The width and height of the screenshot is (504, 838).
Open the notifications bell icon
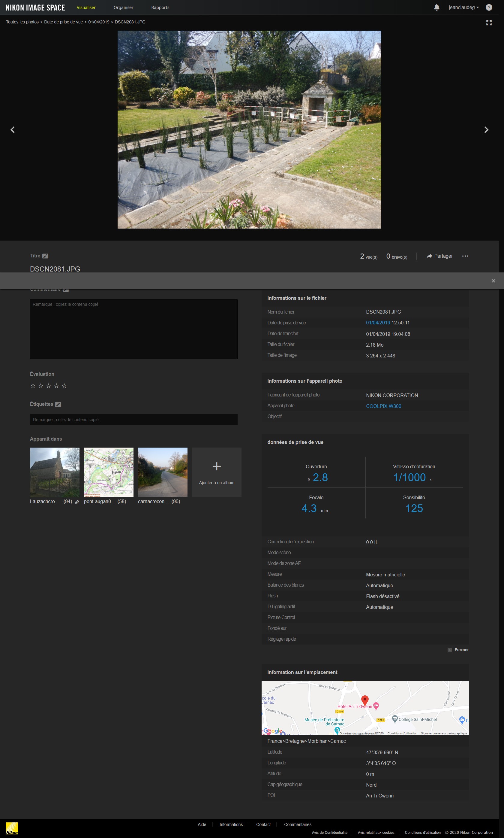coord(436,8)
